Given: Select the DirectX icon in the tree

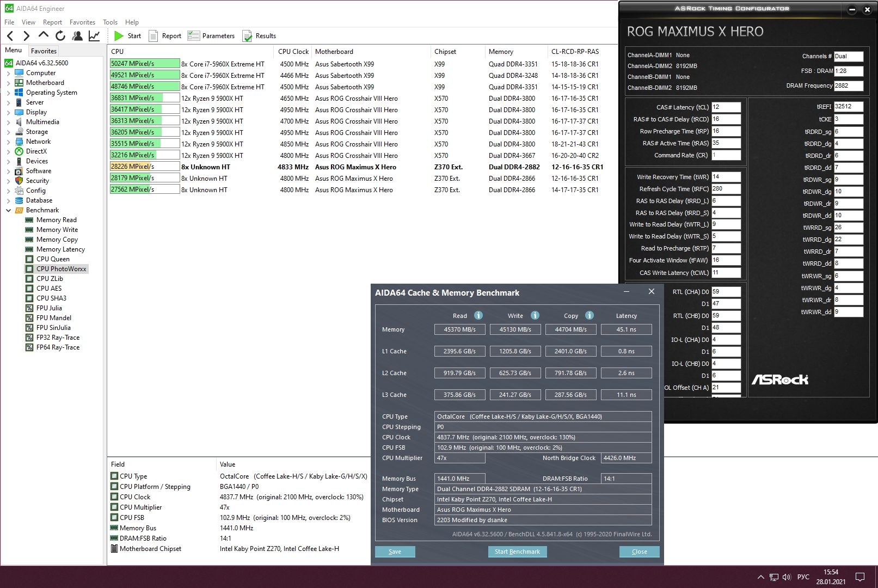Looking at the screenshot, I should point(19,151).
